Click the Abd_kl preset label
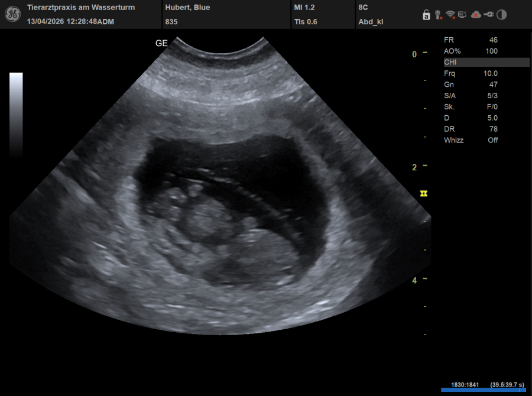532x396 pixels. [369, 22]
